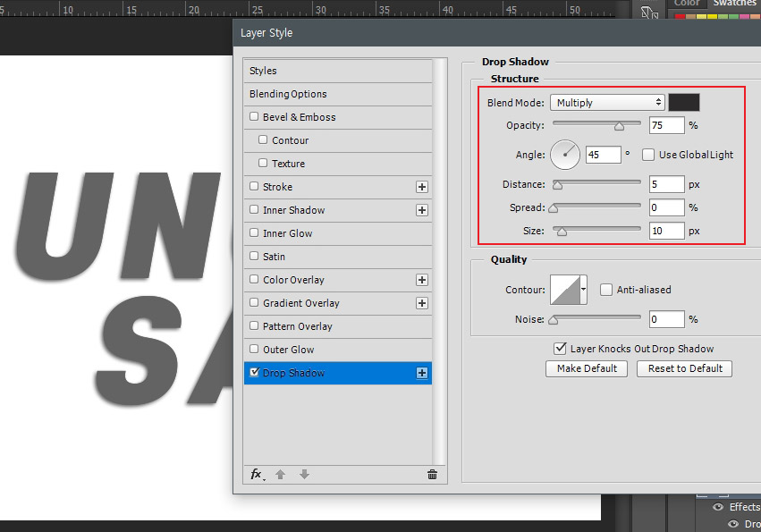Uncheck Layer Knocks Out Drop Shadow
Screen dimensions: 761x532
coord(560,348)
